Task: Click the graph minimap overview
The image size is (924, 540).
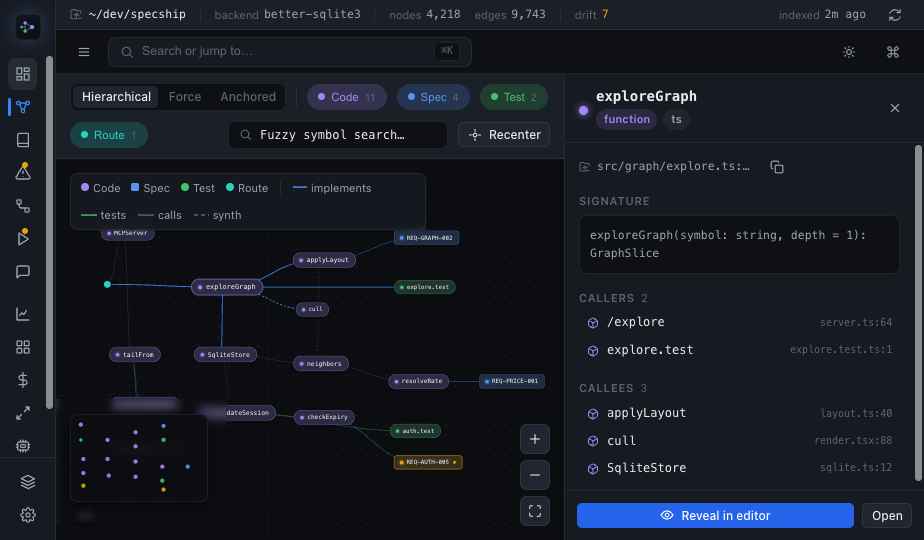Action: 138,457
